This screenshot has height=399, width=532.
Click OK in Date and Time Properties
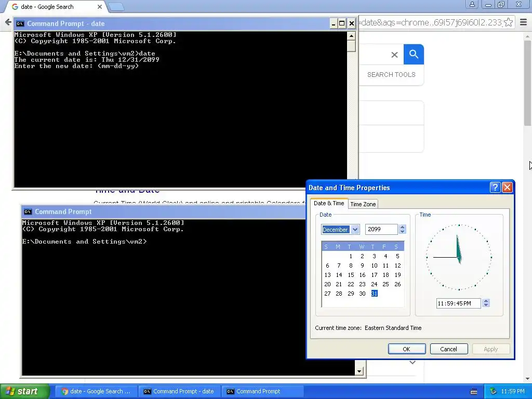click(x=406, y=349)
